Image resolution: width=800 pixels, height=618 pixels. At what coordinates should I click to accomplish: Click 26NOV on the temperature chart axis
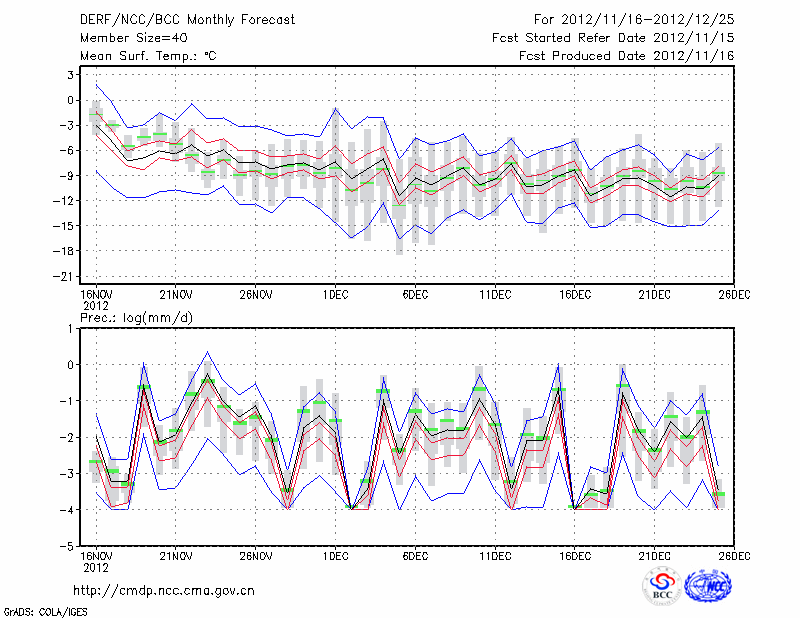coord(255,294)
